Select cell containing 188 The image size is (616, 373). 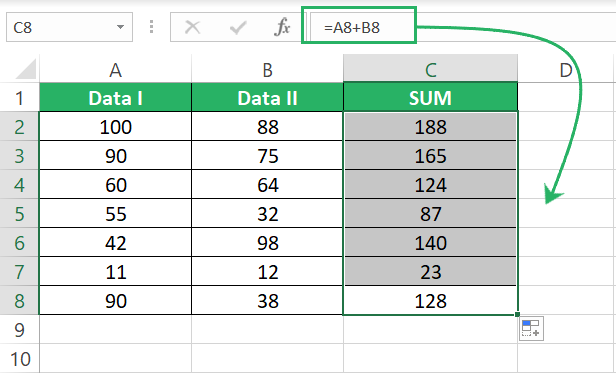point(431,127)
